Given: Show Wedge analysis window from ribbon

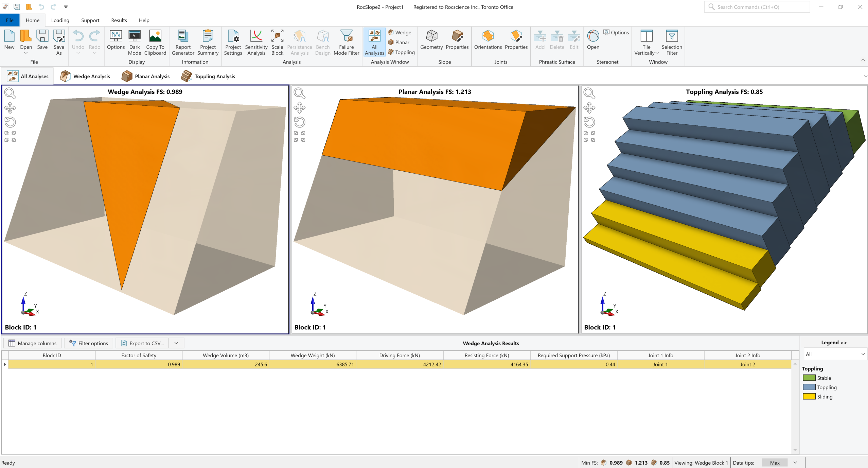Looking at the screenshot, I should coord(400,32).
